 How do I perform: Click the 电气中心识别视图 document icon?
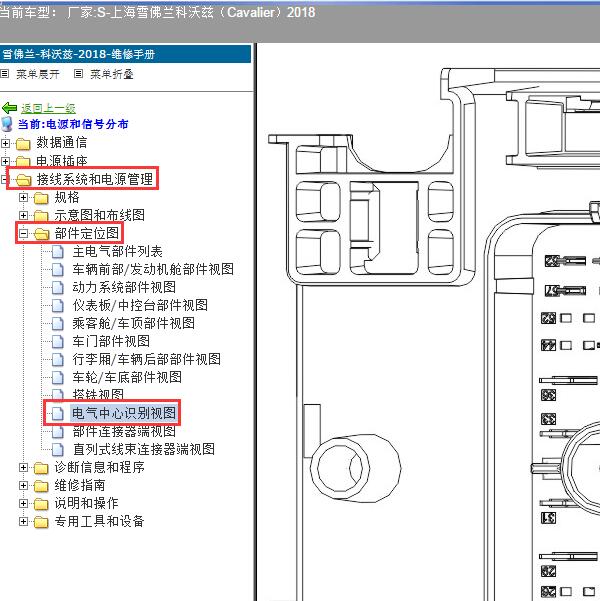point(58,413)
